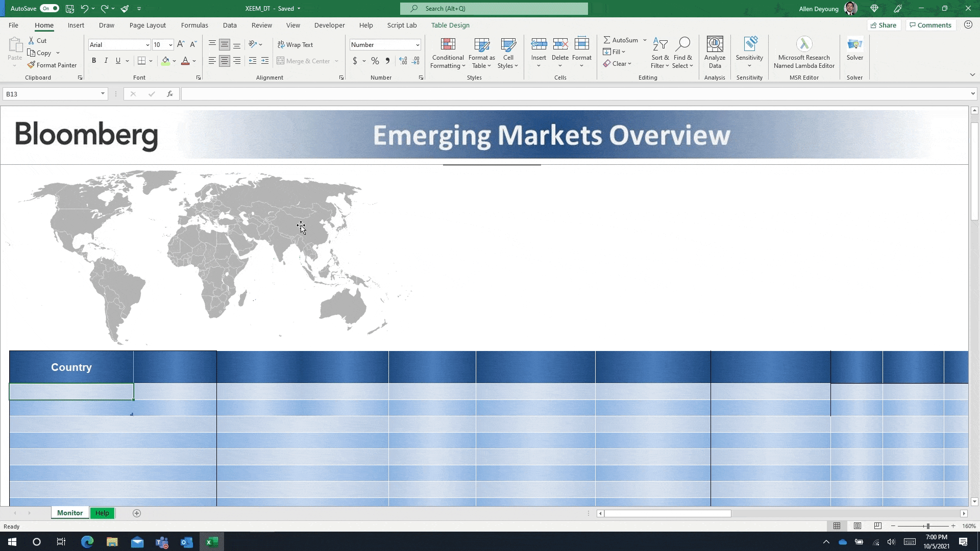Click the Conditional Formatting icon
The width and height of the screenshot is (980, 551).
(448, 45)
